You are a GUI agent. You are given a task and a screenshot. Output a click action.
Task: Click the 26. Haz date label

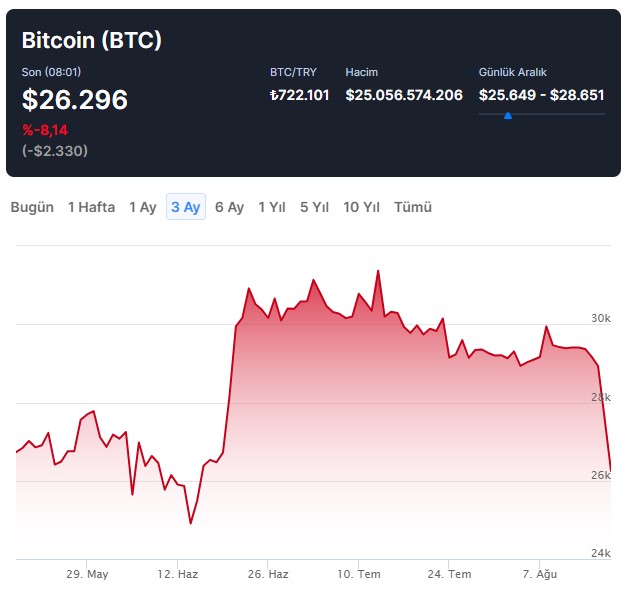[267, 574]
